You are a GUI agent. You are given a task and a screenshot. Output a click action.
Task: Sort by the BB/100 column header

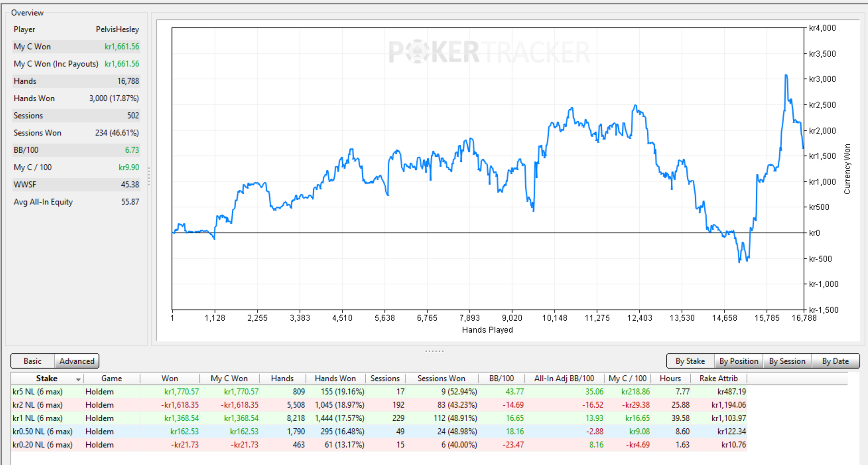(501, 378)
